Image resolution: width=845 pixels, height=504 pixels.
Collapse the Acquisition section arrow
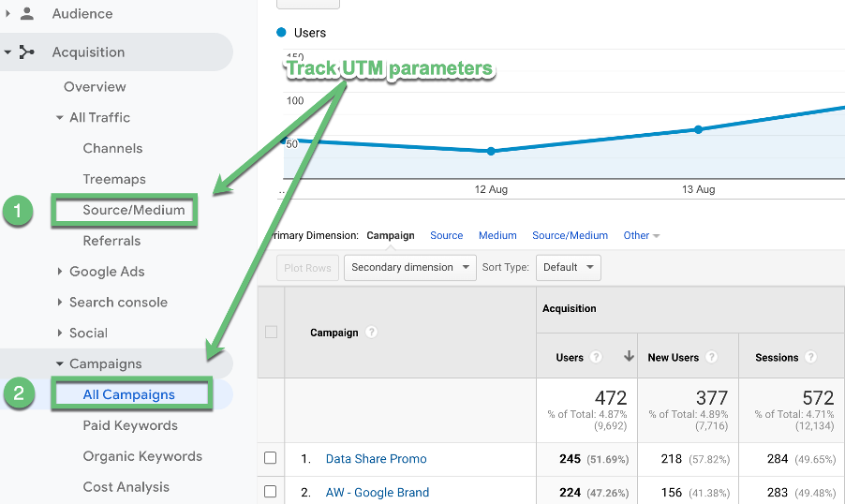point(7,52)
